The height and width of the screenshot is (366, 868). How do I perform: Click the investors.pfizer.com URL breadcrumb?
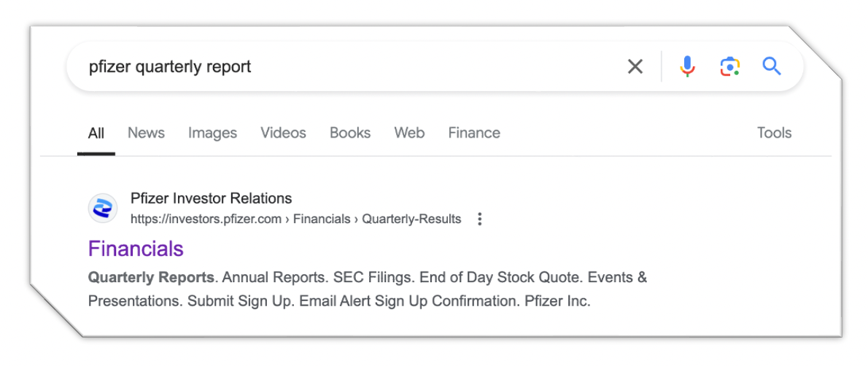[x=206, y=219]
